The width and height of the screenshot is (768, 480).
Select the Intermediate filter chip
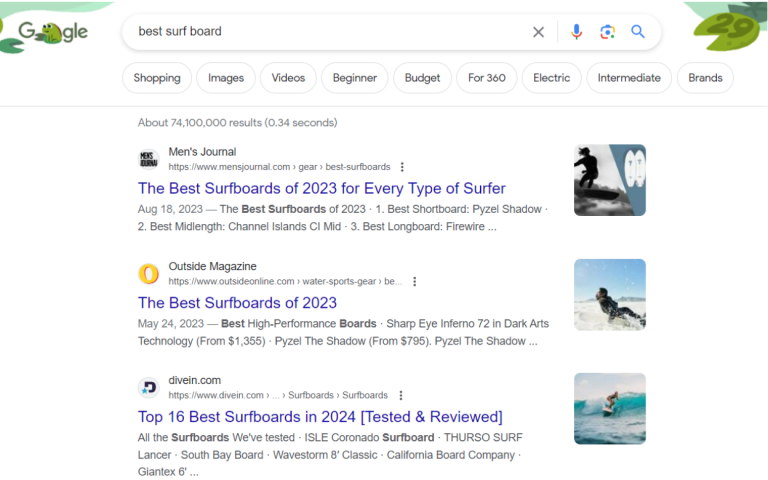(629, 78)
